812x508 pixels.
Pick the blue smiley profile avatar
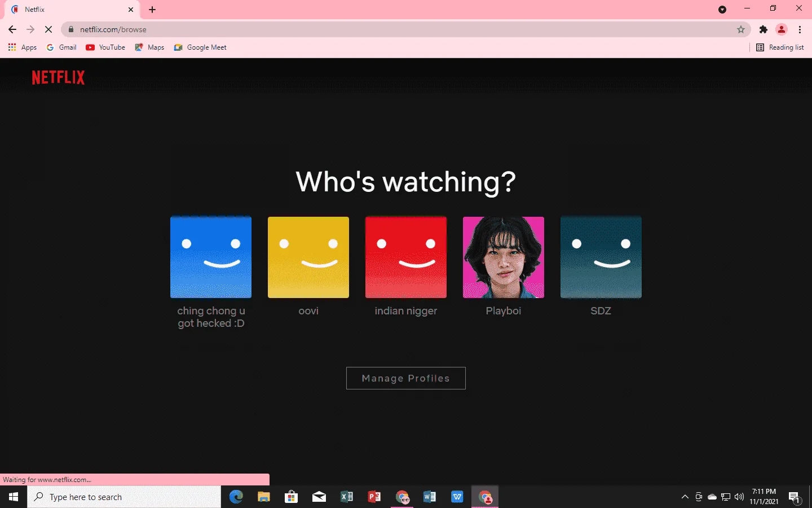point(211,257)
